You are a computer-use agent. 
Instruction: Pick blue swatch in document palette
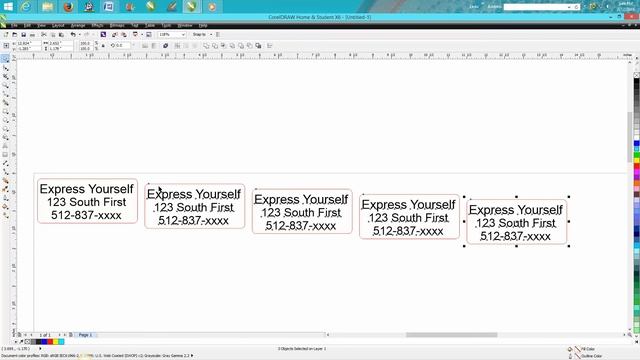click(x=44, y=342)
